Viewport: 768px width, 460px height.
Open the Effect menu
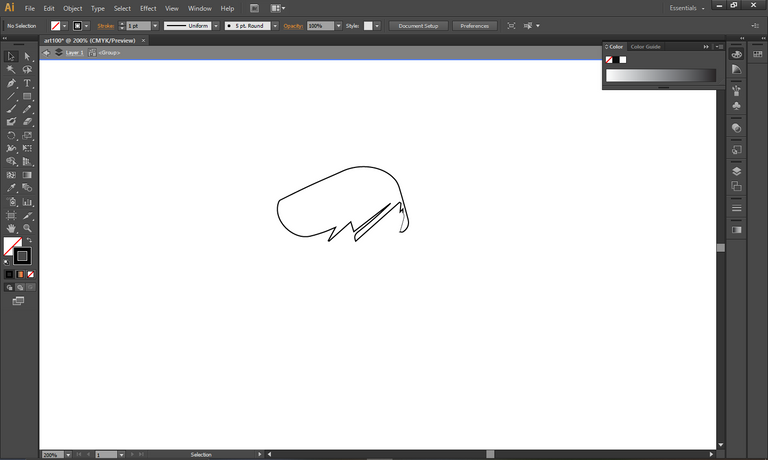pos(148,8)
